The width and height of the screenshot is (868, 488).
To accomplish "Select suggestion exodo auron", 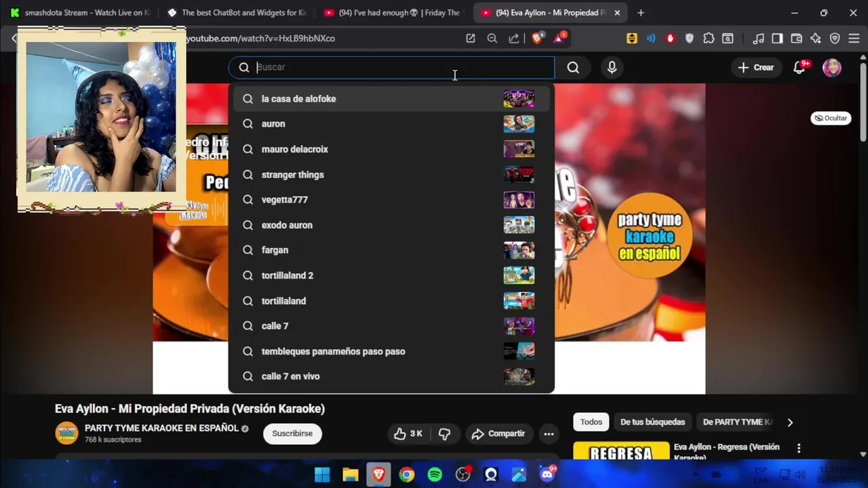I will [x=391, y=225].
